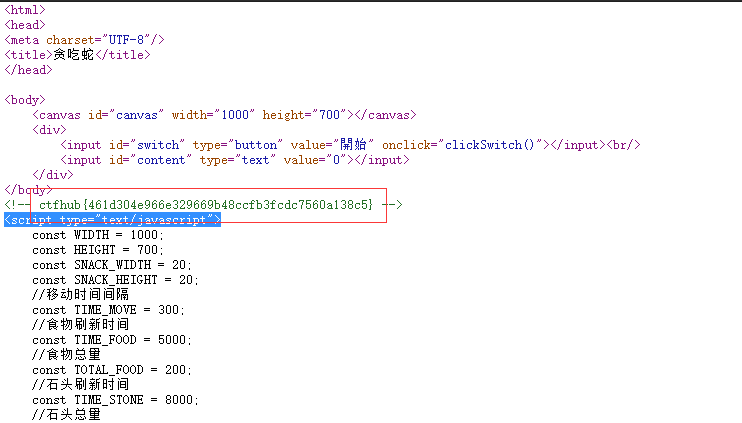The height and width of the screenshot is (423, 742).
Task: Click the highlighted script type tag
Action: click(112, 220)
